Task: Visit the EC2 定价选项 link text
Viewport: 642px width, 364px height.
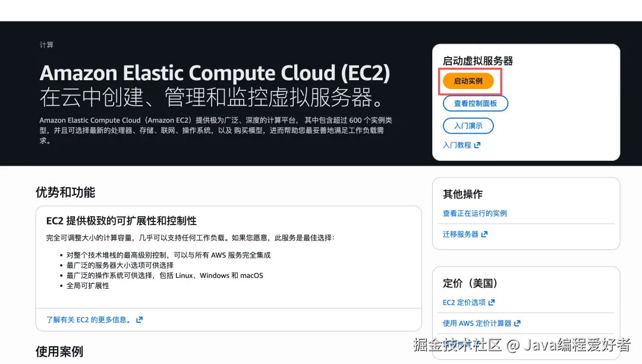Action: click(x=464, y=302)
